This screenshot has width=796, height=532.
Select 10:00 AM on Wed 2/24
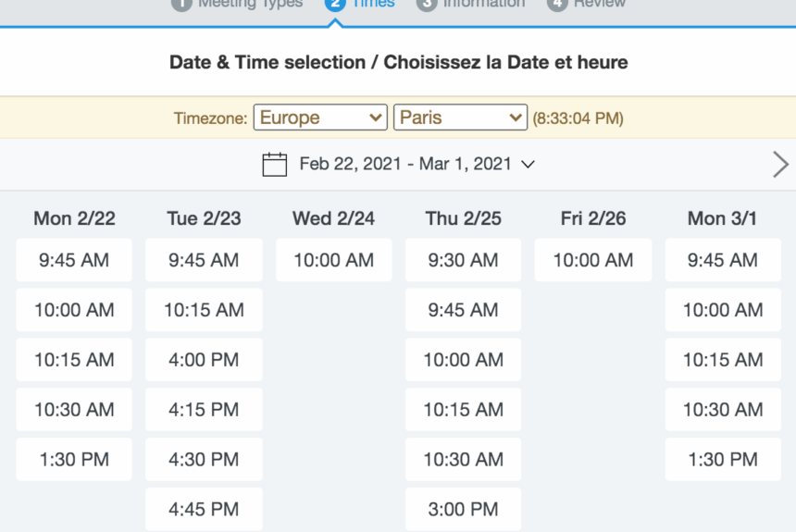(x=333, y=260)
